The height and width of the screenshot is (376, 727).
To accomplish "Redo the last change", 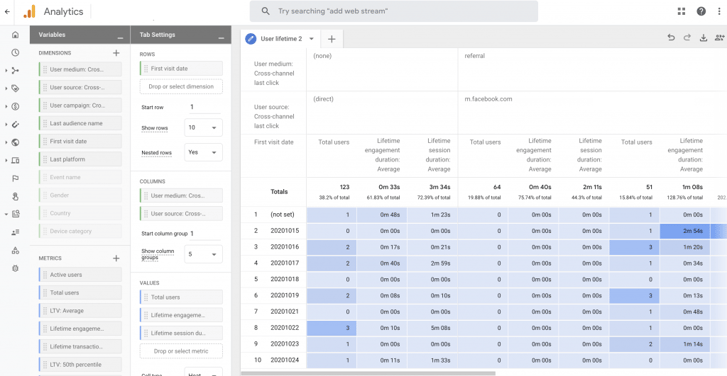I will pyautogui.click(x=687, y=38).
